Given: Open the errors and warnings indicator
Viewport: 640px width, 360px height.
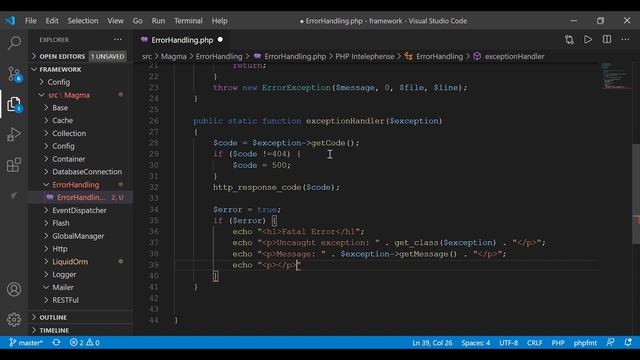Looking at the screenshot, I should point(84,342).
